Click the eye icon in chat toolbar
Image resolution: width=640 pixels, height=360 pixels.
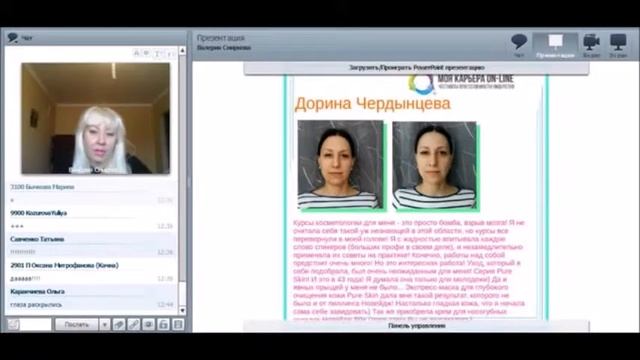click(x=148, y=324)
